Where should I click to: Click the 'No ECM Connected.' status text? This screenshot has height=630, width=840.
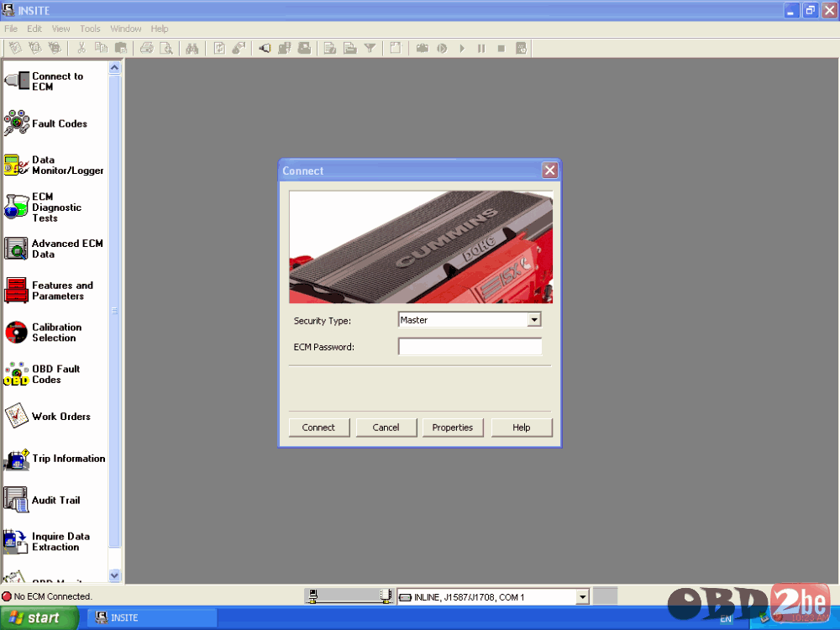(53, 596)
